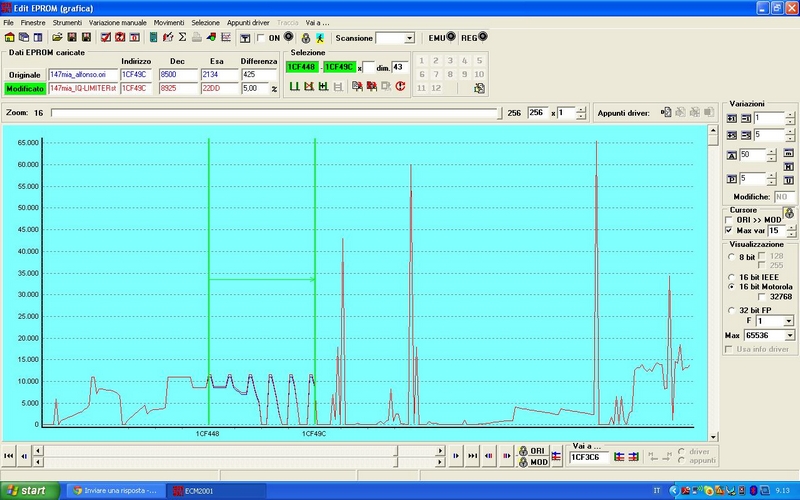Click the printer icon in toolbar

196,38
